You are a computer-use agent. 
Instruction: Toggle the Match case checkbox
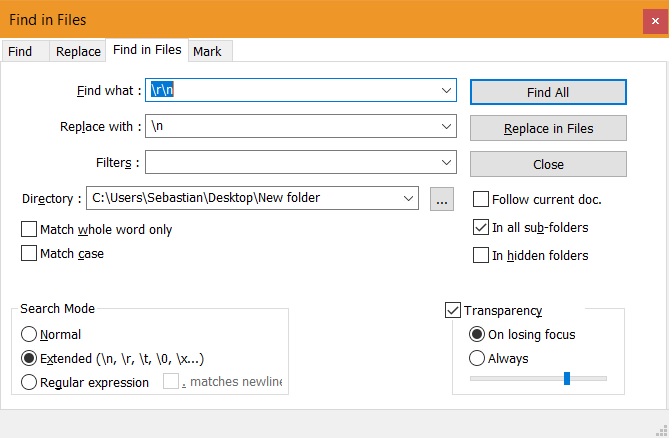tap(29, 254)
